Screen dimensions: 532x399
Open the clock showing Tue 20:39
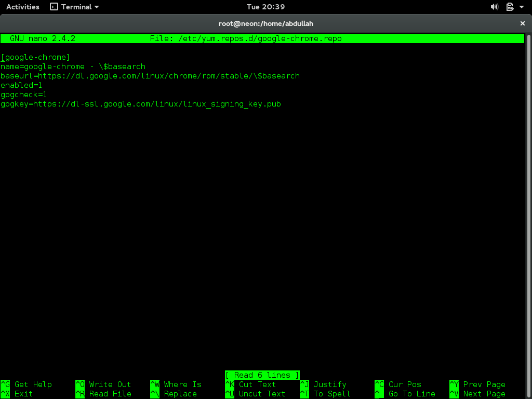[265, 7]
